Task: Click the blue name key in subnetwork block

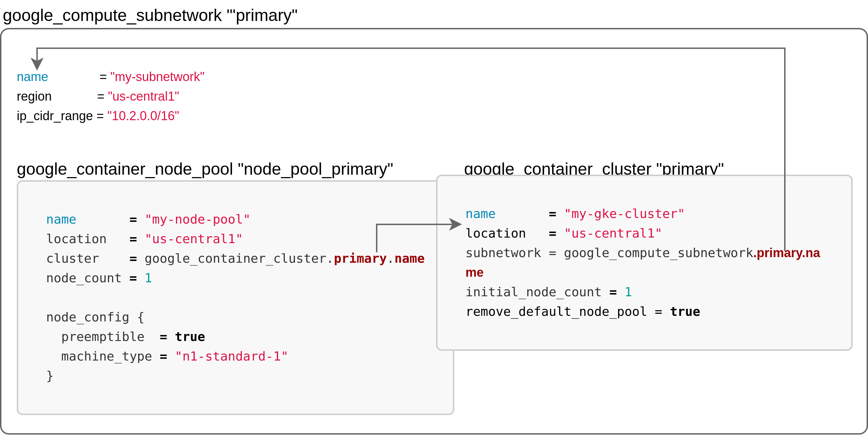Action: [32, 77]
